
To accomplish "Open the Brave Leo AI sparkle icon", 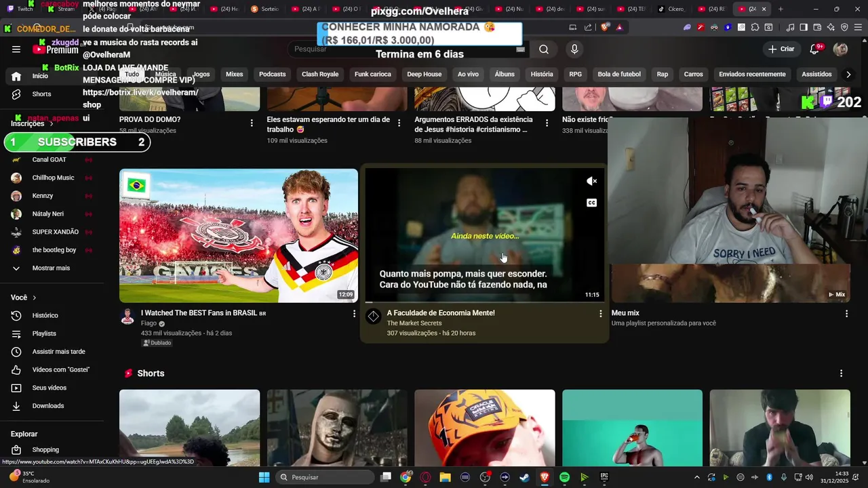I will [x=831, y=27].
